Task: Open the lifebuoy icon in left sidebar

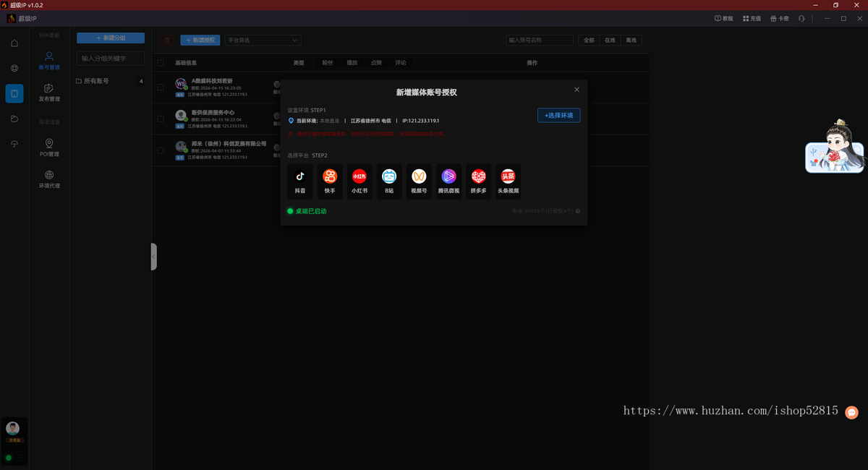Action: 14,68
